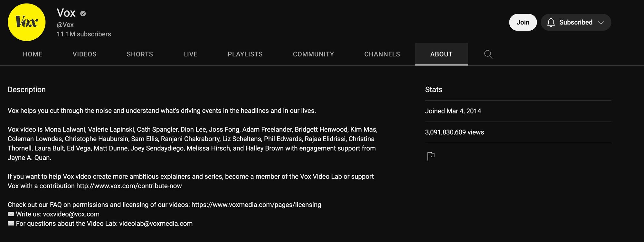644x242 pixels.
Task: Click the envelope icon beside Video Lab questions
Action: [x=11, y=223]
